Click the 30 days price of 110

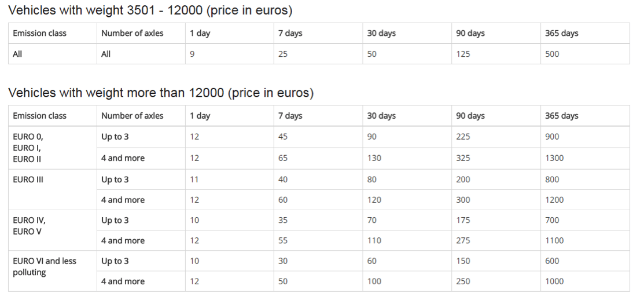(374, 240)
